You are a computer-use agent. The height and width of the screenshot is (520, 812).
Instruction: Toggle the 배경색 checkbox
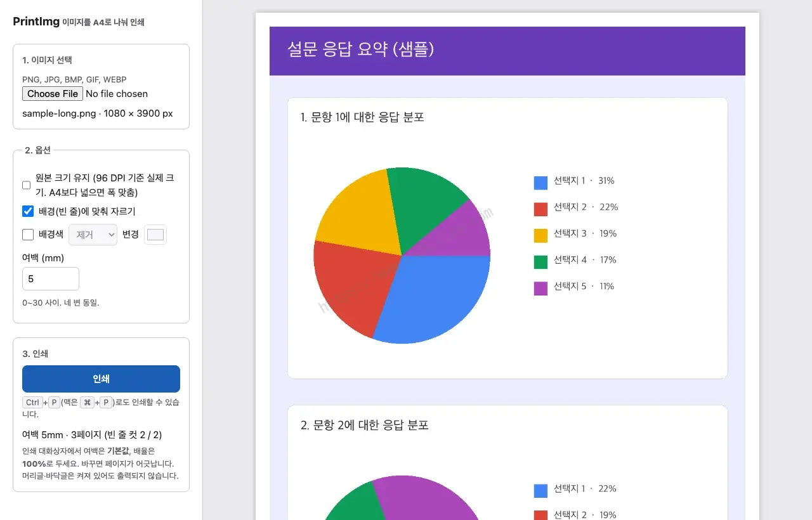click(x=28, y=235)
